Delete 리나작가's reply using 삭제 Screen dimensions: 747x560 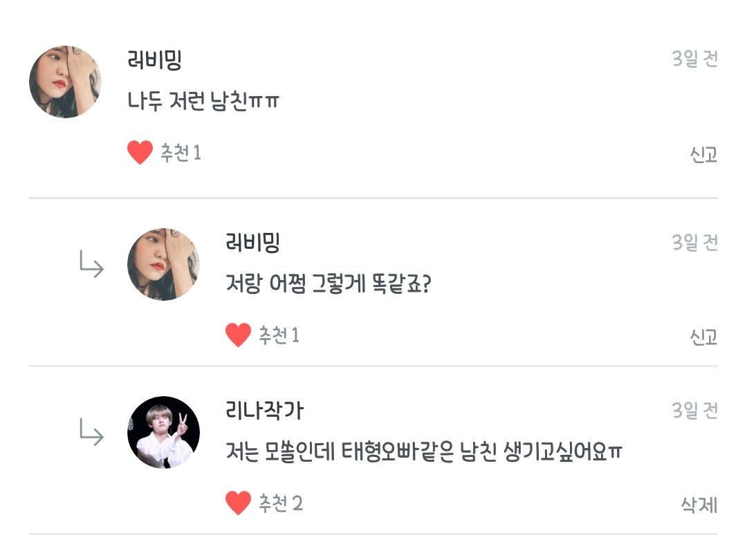click(x=699, y=505)
